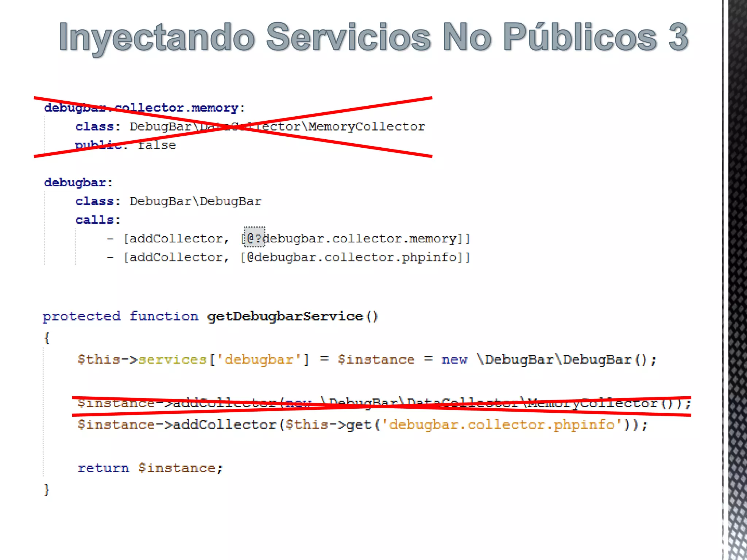Click the decorative patterned border on the right
Screen dimensions: 747x560
(737, 280)
